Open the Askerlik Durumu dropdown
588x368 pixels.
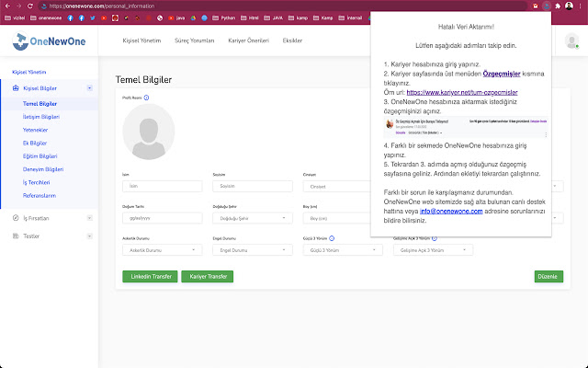click(162, 250)
